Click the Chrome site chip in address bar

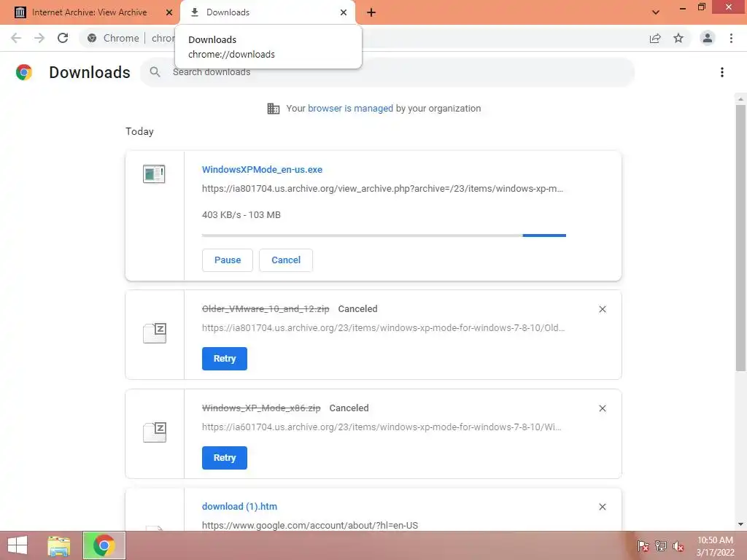click(x=113, y=38)
